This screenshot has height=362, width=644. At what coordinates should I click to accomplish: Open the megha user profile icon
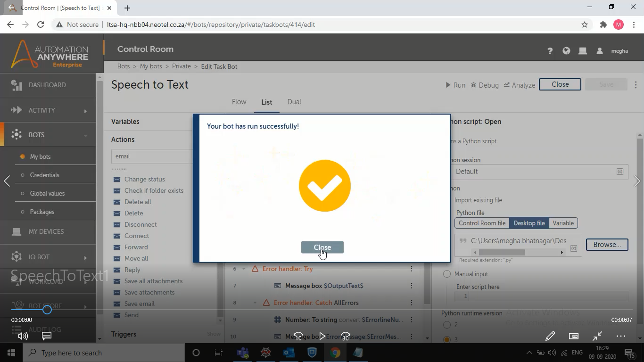[600, 51]
